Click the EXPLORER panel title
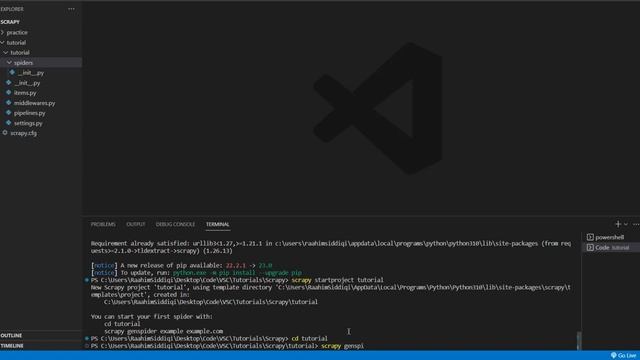This screenshot has height=360, width=640. tap(12, 9)
